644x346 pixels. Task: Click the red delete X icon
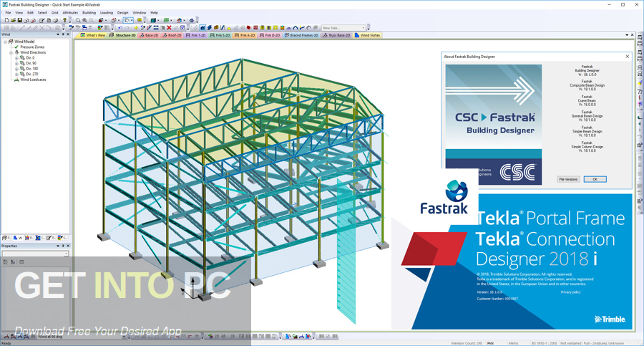coord(169,28)
